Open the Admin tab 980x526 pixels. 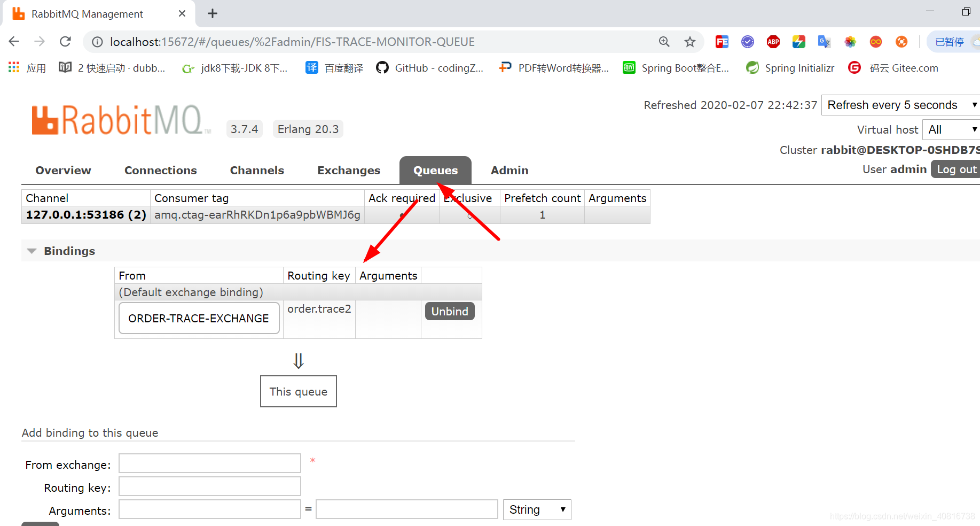[509, 170]
